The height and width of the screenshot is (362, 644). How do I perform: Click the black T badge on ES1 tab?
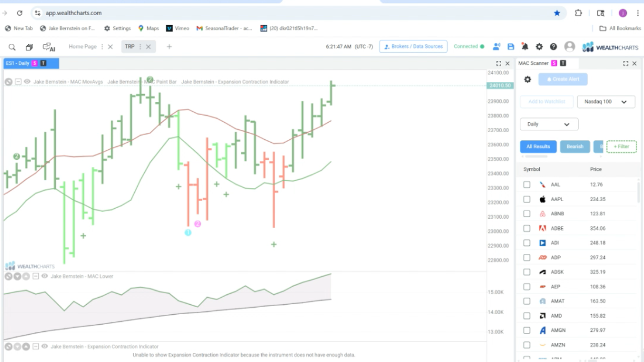(x=43, y=63)
